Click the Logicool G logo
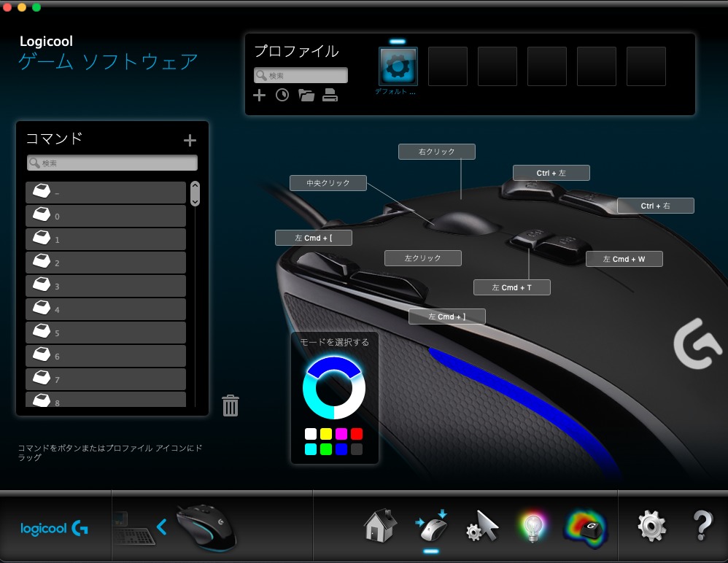 pyautogui.click(x=54, y=528)
